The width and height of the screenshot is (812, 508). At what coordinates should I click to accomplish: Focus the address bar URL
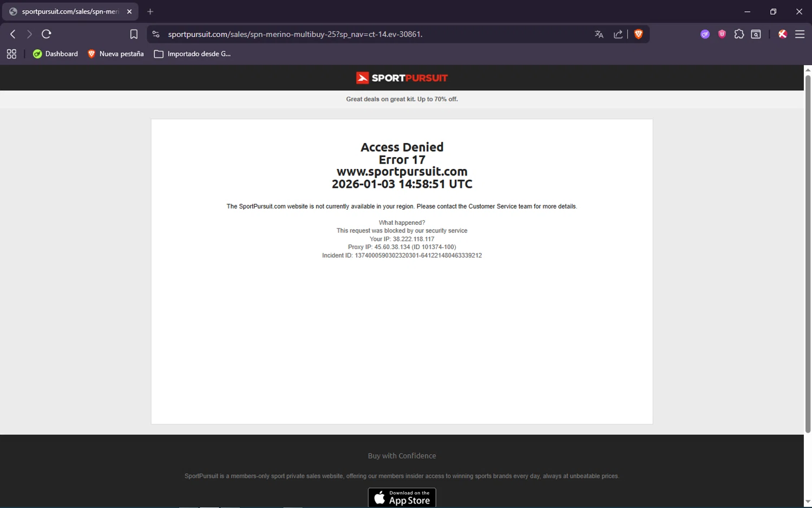click(295, 34)
